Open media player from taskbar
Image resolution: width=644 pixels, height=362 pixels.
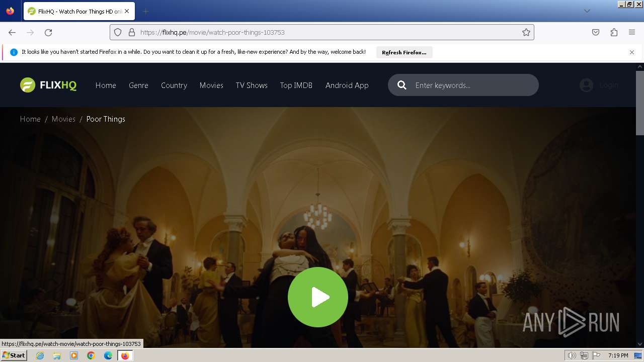coord(74,355)
